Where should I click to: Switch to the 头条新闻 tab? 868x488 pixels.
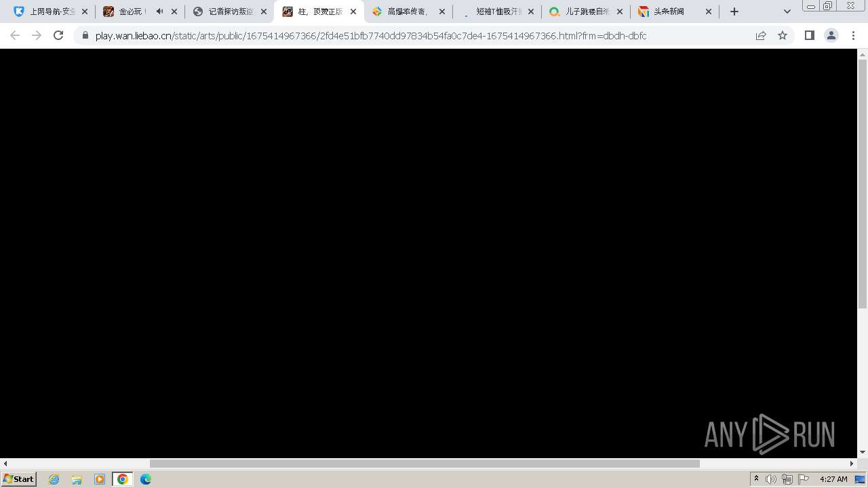(x=668, y=12)
